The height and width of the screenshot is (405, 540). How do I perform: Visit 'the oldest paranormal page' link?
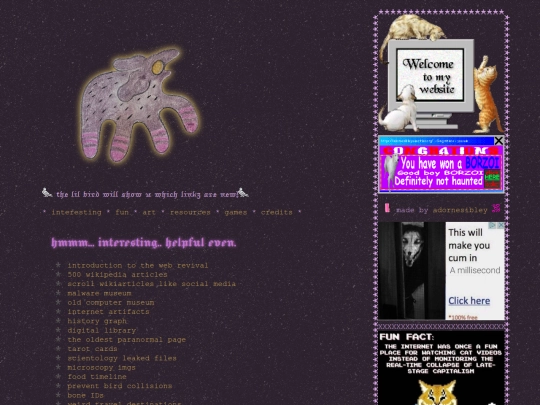pos(126,340)
